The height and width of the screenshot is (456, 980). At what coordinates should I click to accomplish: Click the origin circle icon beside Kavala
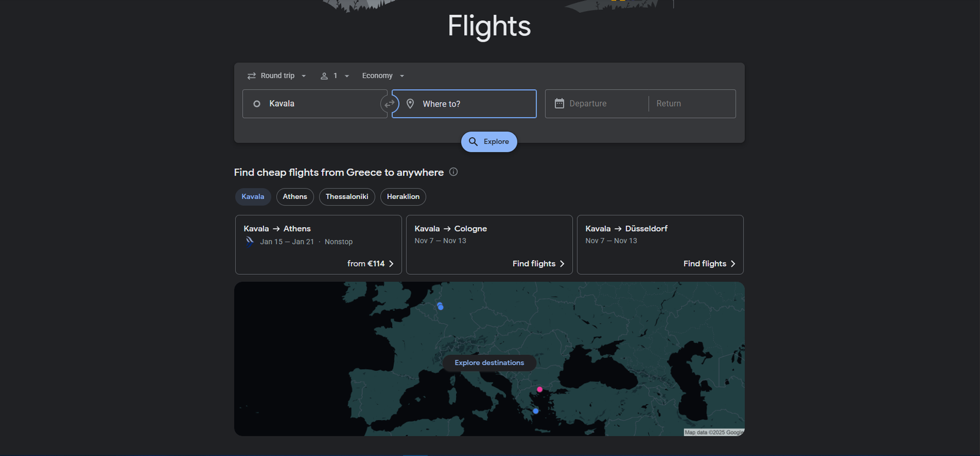[x=257, y=104]
